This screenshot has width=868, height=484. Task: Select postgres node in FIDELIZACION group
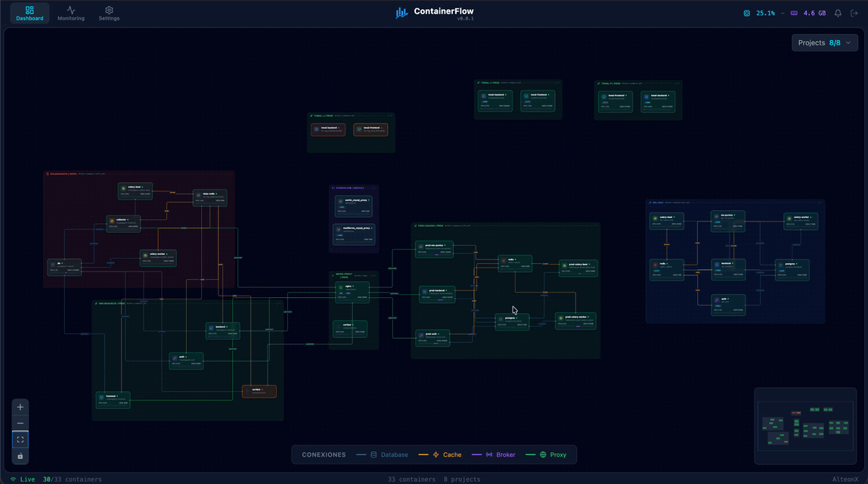[512, 321]
